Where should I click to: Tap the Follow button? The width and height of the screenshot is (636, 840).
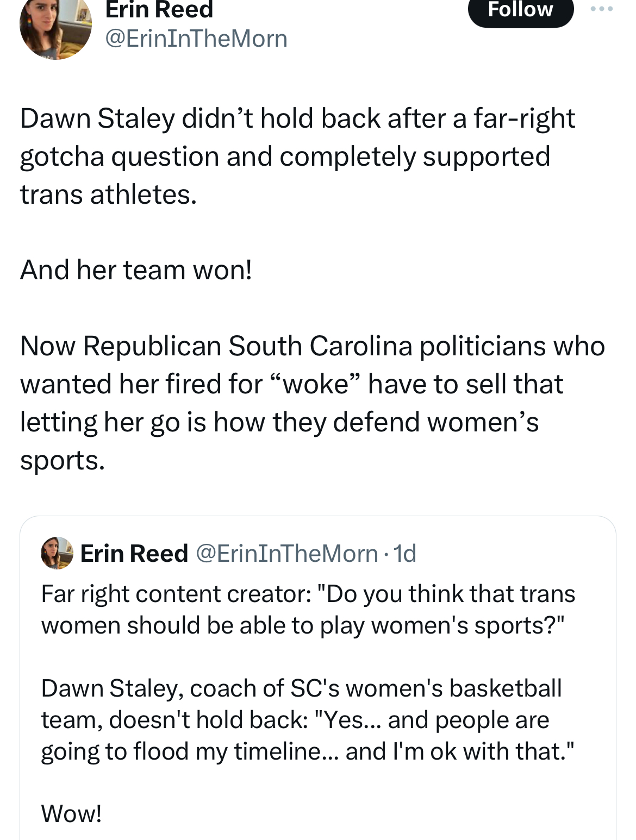tap(520, 10)
